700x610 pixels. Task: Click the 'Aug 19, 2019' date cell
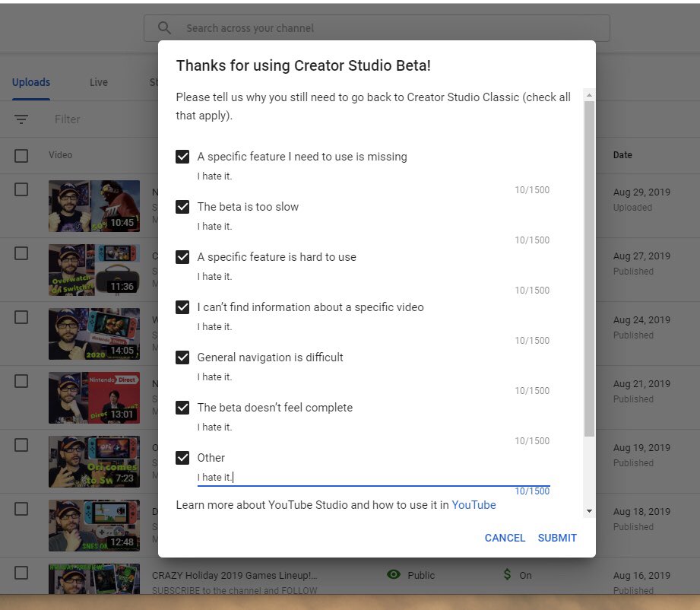pos(641,448)
